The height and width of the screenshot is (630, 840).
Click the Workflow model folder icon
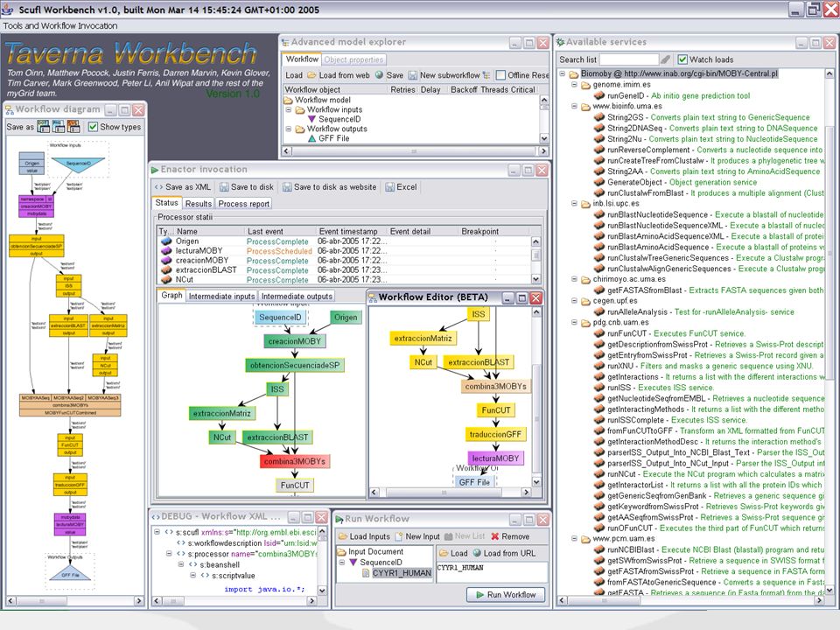[288, 100]
